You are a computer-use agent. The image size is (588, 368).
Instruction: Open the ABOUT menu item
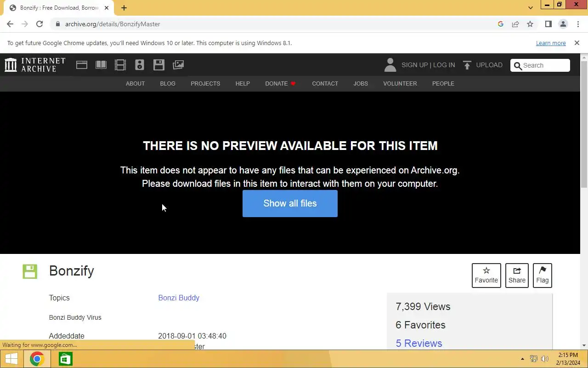point(135,83)
